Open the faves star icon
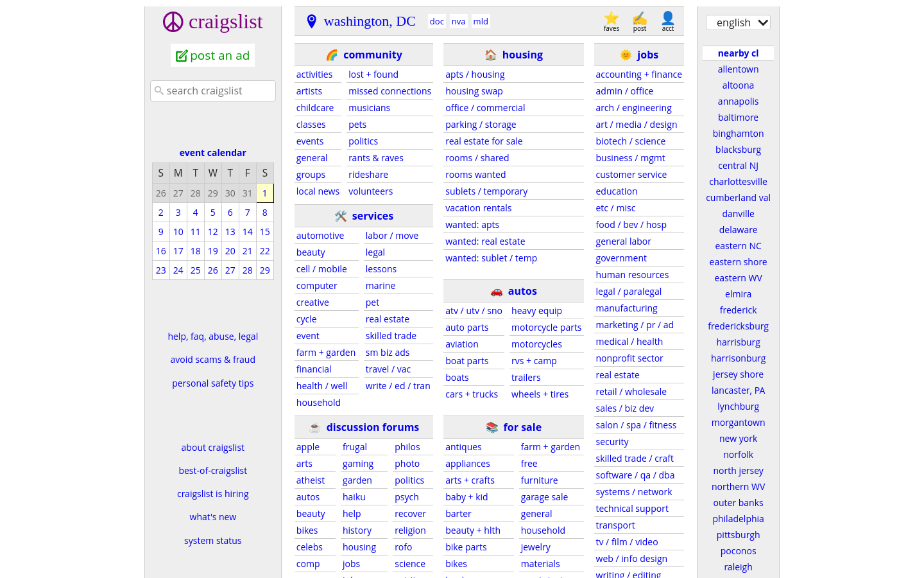Screen dimensions: 924x578 (612, 18)
